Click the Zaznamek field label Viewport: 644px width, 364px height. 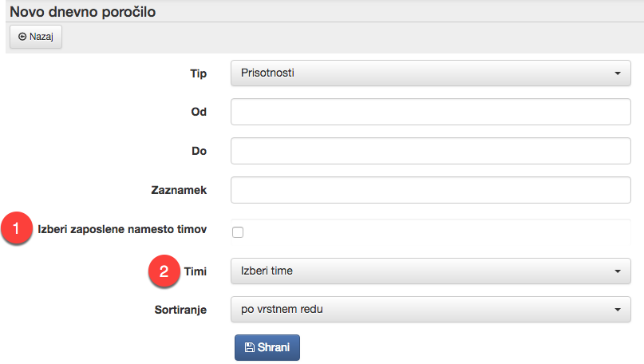click(x=179, y=191)
